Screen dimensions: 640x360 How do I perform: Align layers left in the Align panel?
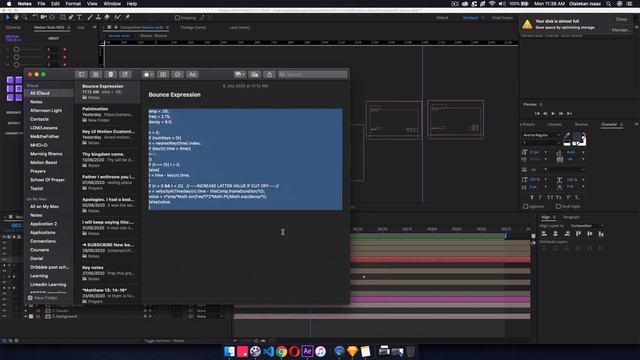544,234
